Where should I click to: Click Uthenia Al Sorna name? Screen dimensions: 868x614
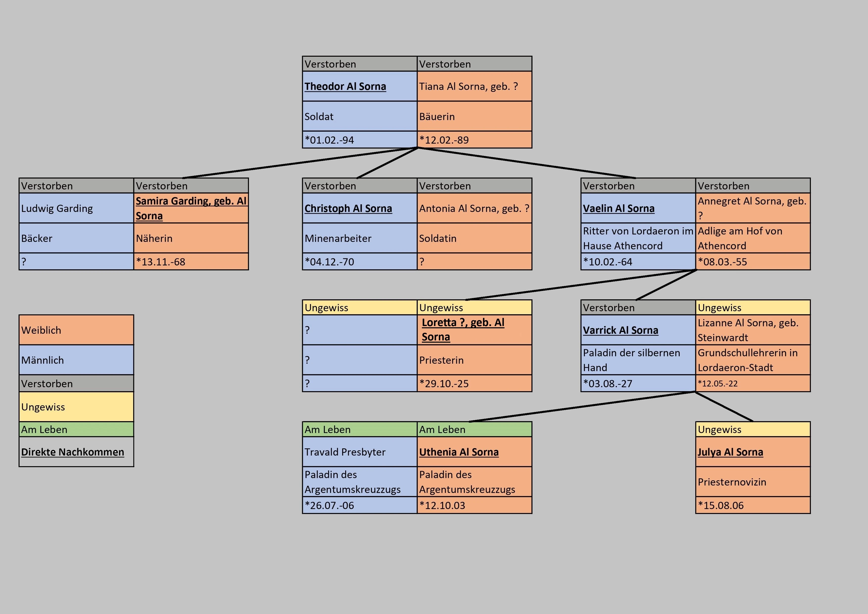(458, 452)
